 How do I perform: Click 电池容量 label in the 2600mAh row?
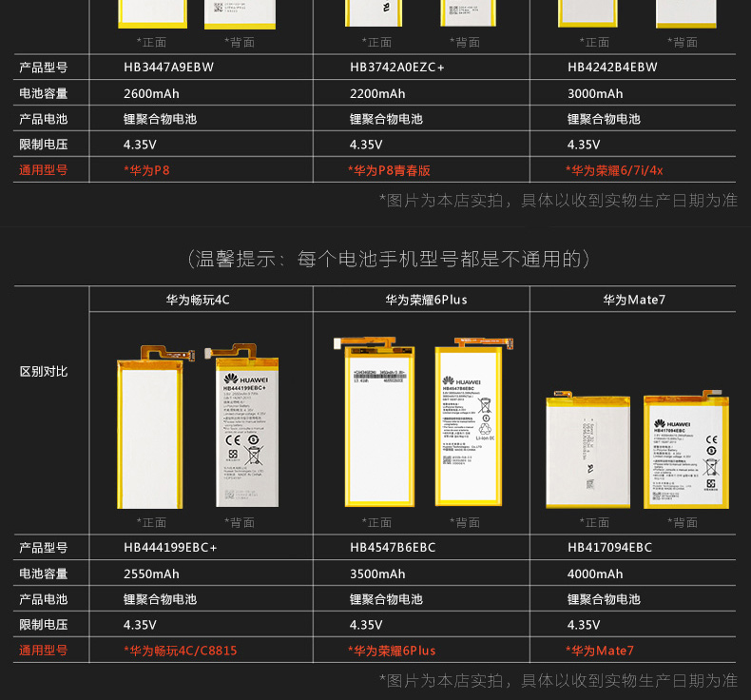[43, 93]
